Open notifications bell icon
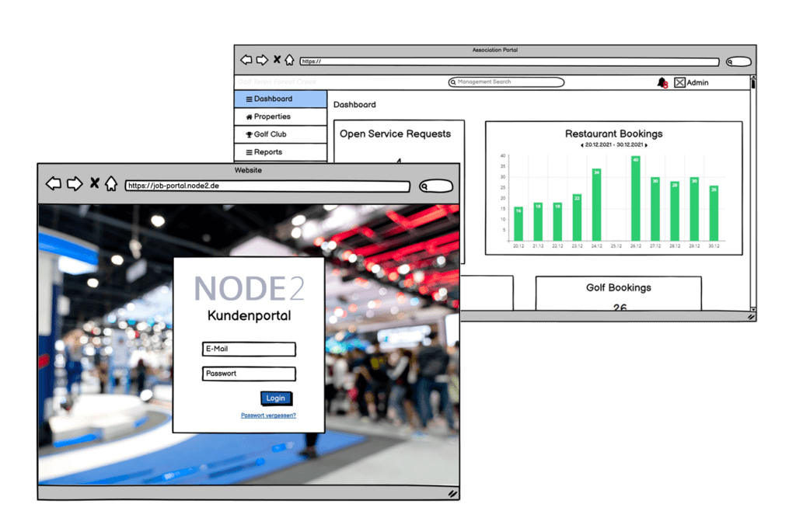 coord(662,82)
